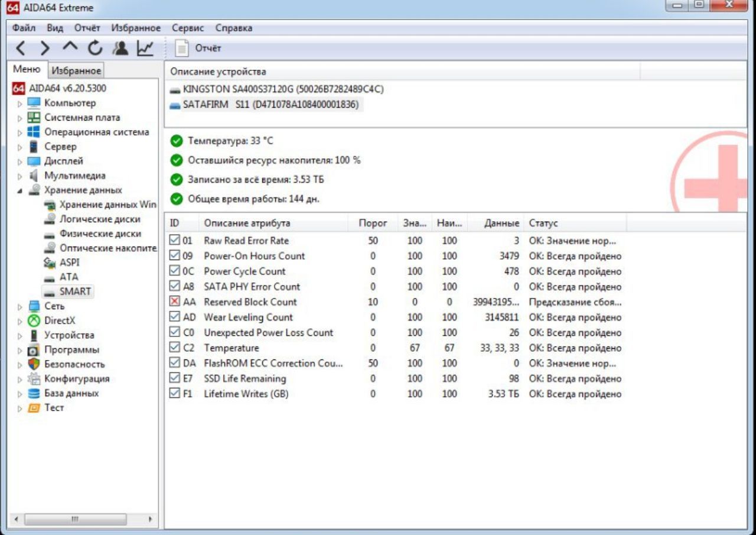
Task: Select the Безопасность shield icon
Action: coord(34,364)
